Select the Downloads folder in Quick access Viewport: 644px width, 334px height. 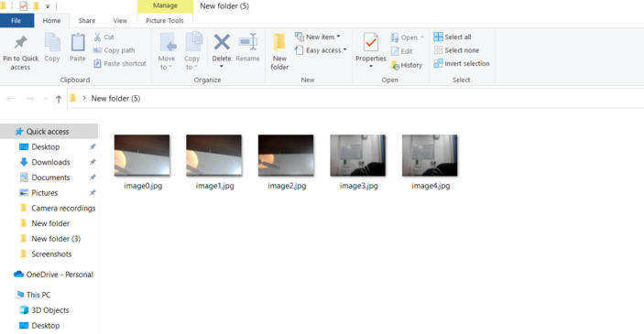50,162
